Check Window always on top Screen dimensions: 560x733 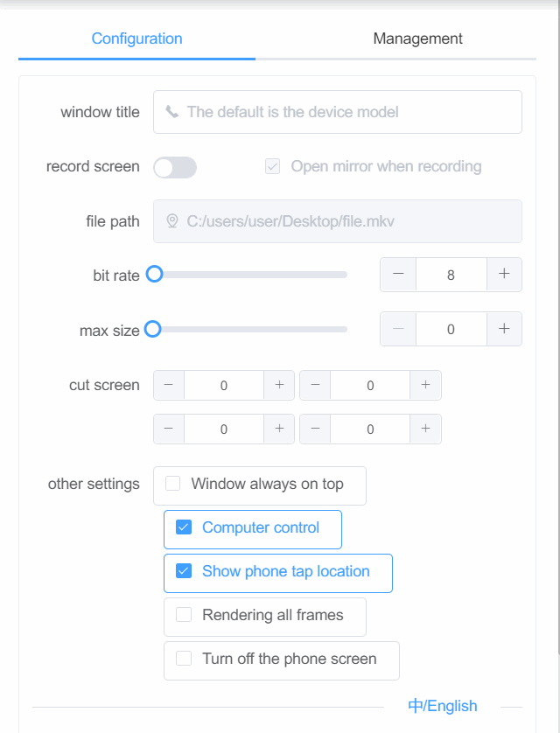click(x=172, y=484)
